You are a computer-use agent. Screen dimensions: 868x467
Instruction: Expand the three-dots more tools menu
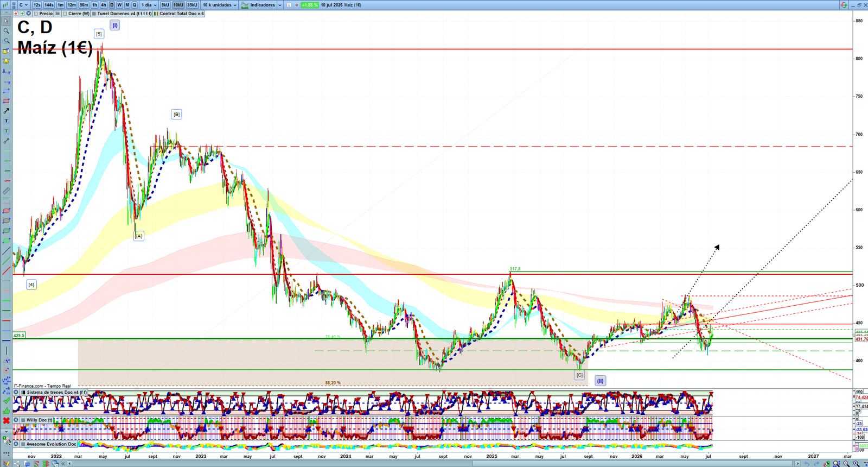(7, 453)
